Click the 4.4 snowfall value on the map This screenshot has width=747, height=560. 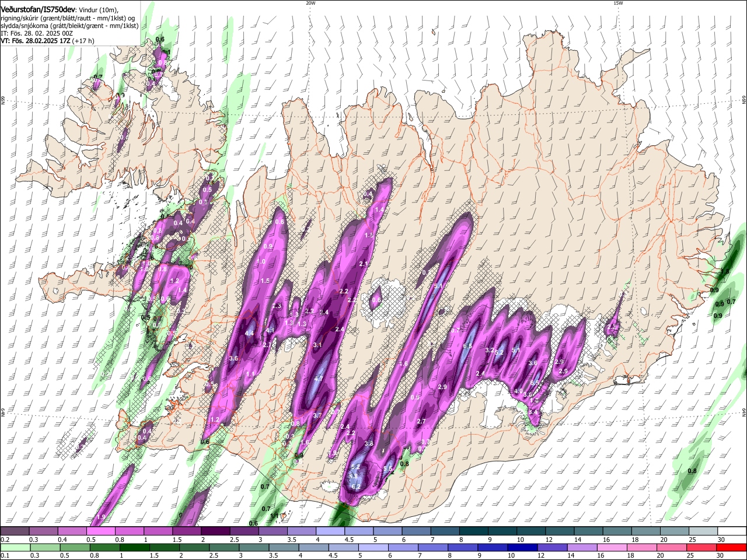click(x=249, y=333)
